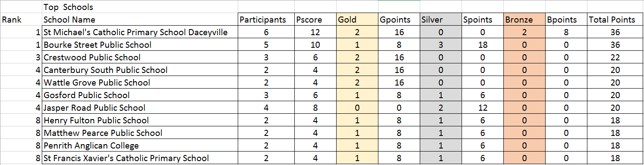The image size is (644, 165).
Task: Select Total Points 22 for Crestwood
Action: coord(615,57)
